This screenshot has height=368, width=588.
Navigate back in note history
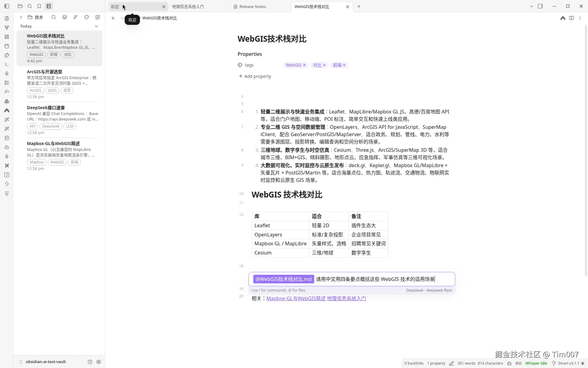pos(113,18)
